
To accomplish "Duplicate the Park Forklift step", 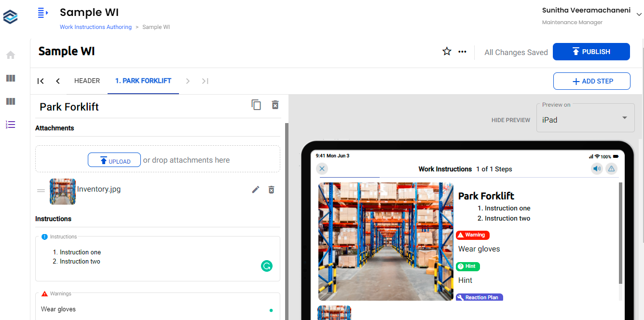I will (x=256, y=105).
